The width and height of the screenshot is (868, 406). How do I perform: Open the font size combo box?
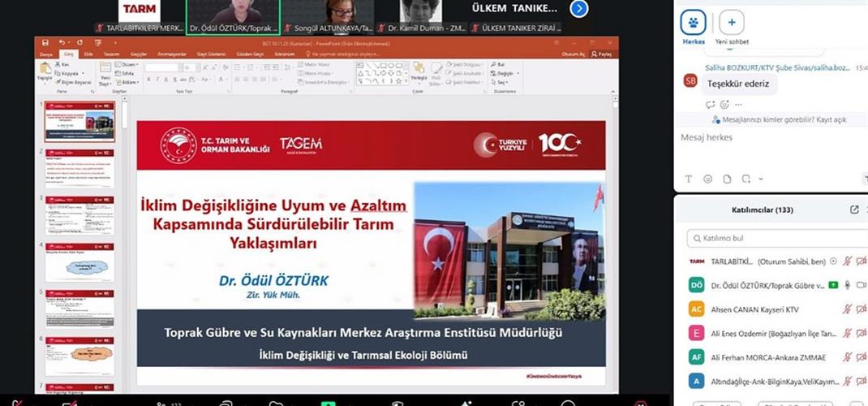point(191,67)
